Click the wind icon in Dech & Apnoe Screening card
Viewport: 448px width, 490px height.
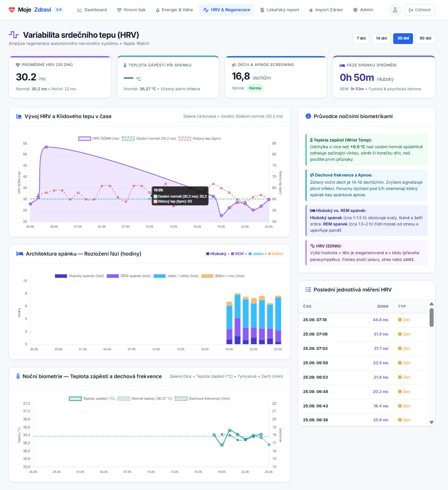click(234, 65)
